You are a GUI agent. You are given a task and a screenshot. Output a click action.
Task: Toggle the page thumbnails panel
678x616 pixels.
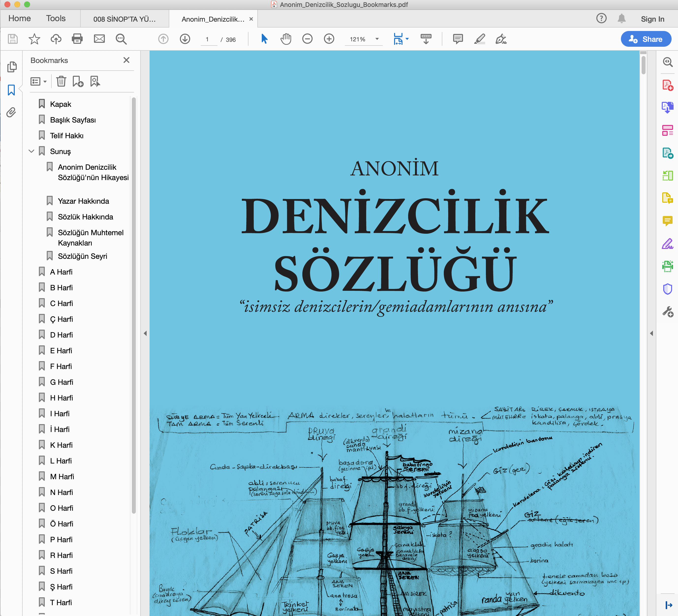pyautogui.click(x=11, y=67)
